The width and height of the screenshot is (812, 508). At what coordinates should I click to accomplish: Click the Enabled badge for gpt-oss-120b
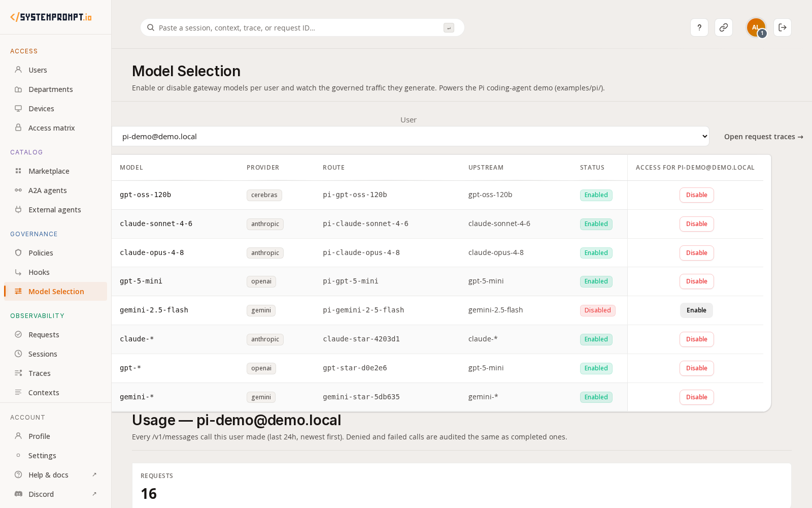596,195
